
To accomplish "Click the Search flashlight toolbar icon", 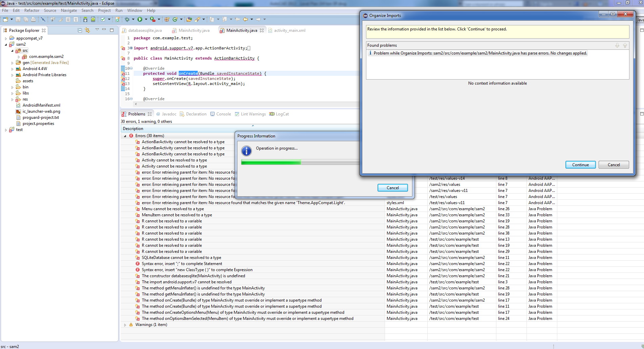I will pyautogui.click(x=198, y=19).
